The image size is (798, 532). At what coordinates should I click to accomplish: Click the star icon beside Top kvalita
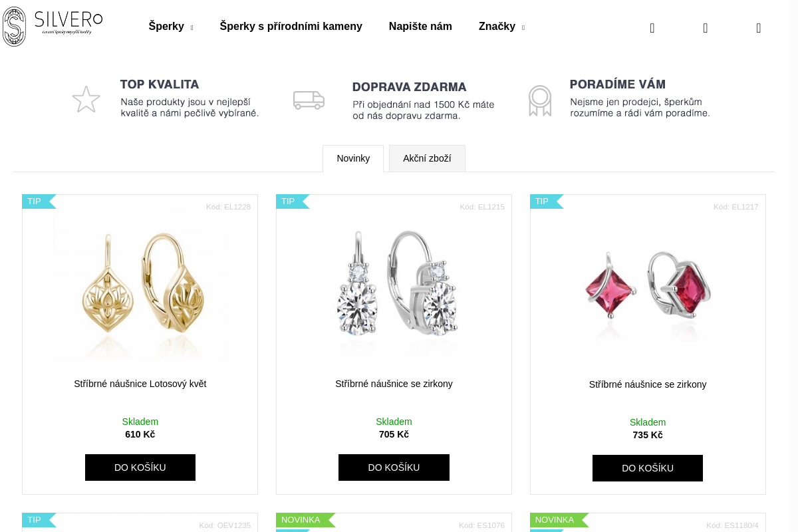pyautogui.click(x=86, y=99)
